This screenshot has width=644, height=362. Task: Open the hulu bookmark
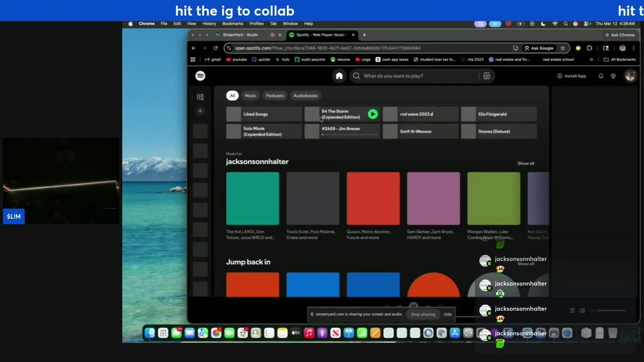tap(283, 59)
